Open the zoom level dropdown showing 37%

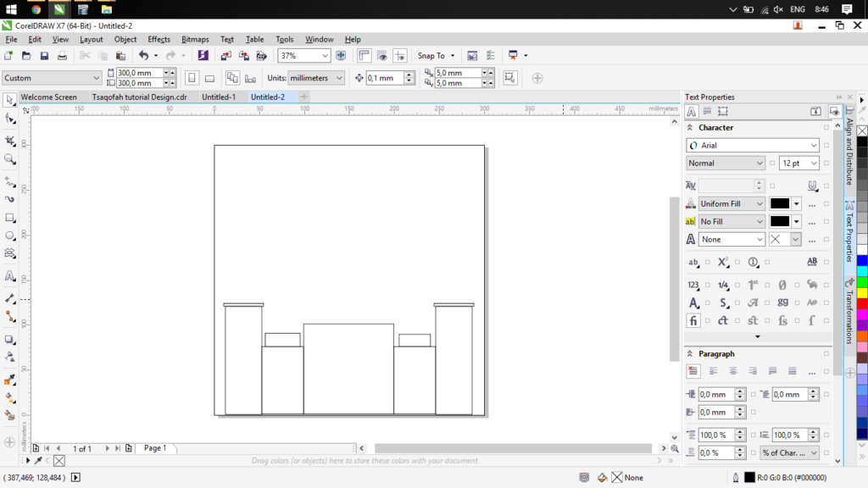(325, 56)
